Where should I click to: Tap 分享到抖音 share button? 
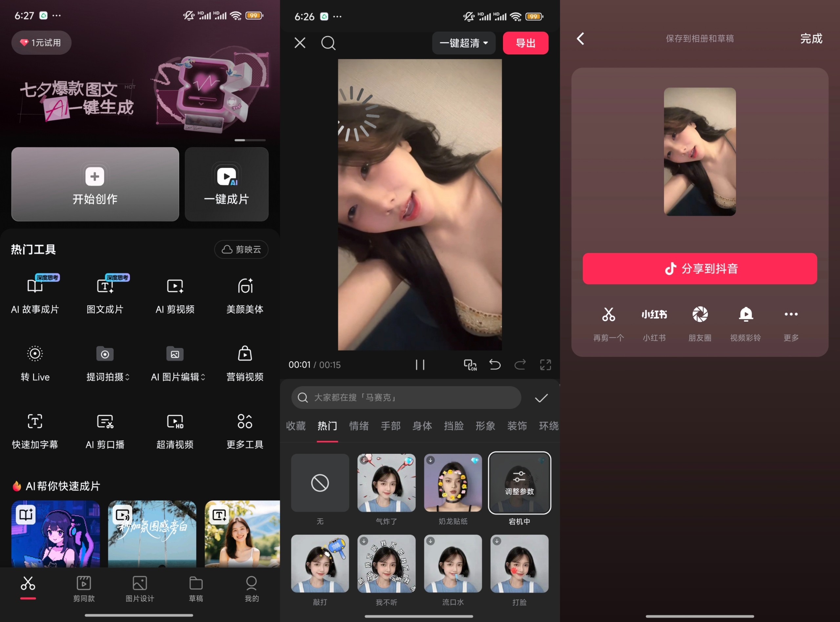700,269
